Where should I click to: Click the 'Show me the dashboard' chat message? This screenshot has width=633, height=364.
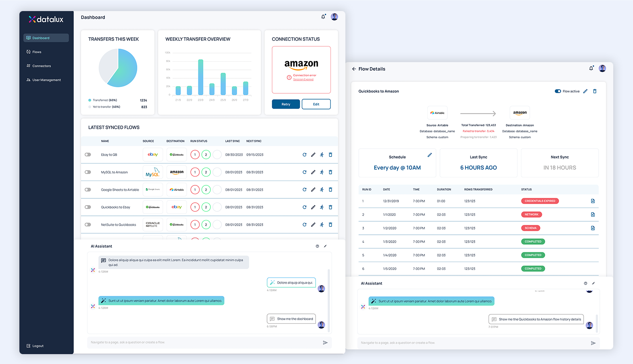pyautogui.click(x=292, y=319)
